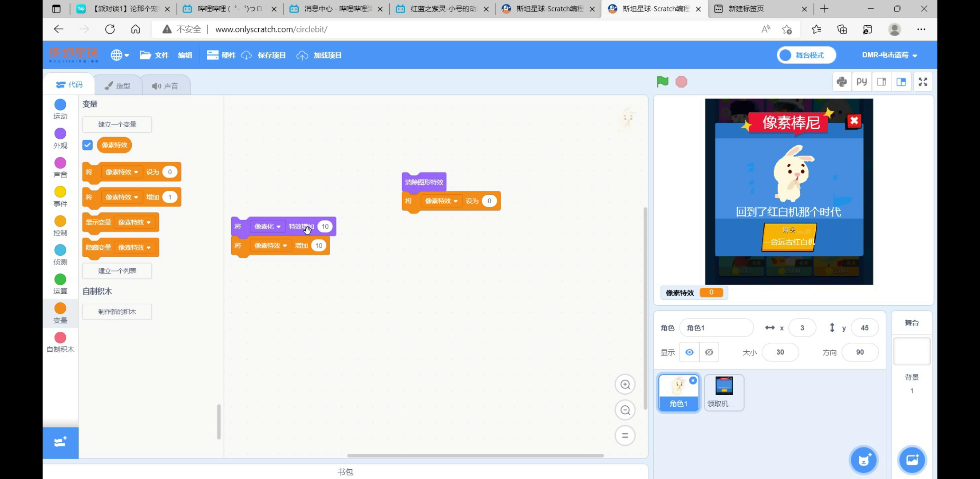The image size is (980, 479).
Task: Open 像素化 effect dropdown in script
Action: coord(268,227)
